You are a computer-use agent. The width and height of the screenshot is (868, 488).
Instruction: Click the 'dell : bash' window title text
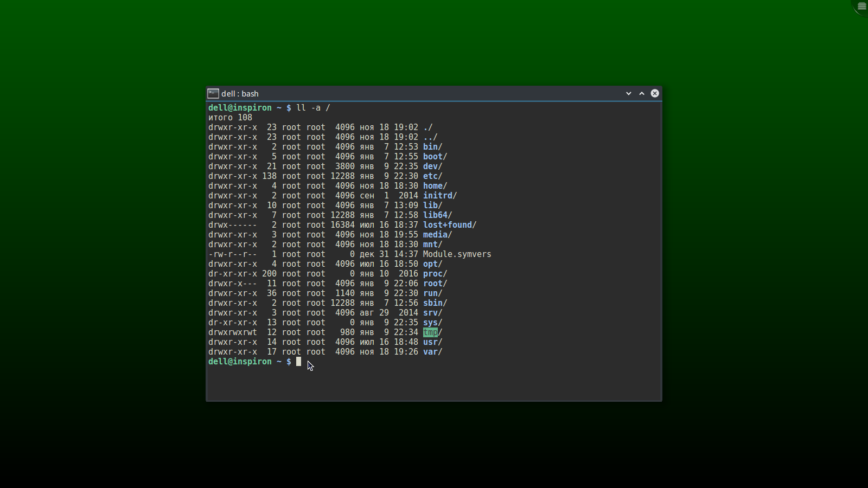point(240,94)
